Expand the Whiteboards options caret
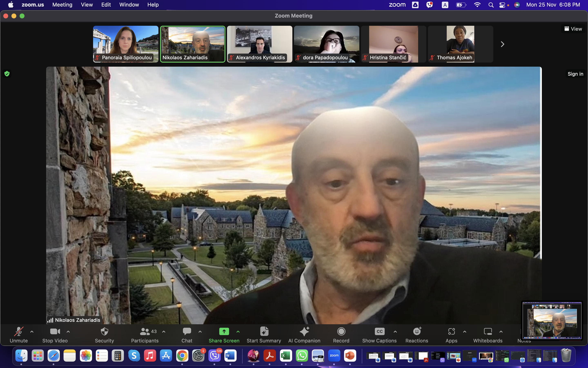Image resolution: width=588 pixels, height=368 pixels. [501, 331]
